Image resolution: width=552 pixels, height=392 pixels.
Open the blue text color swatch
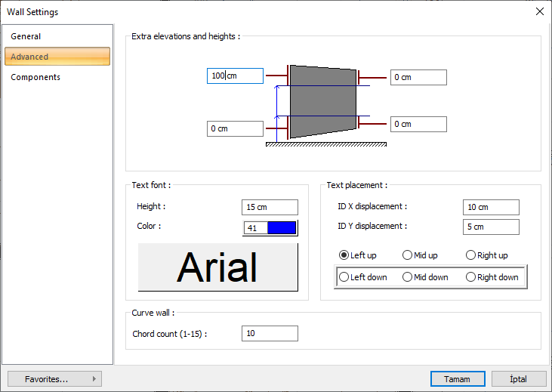(282, 228)
